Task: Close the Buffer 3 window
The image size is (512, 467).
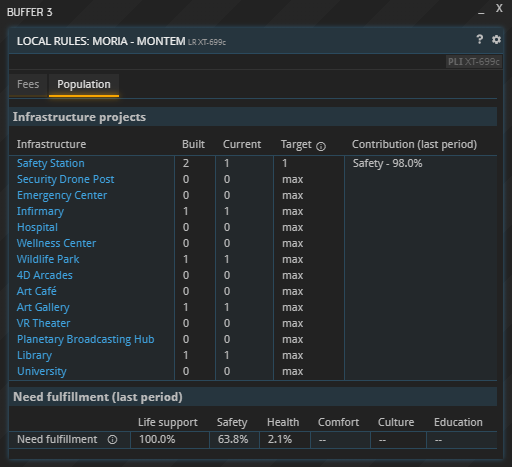Action: point(499,8)
